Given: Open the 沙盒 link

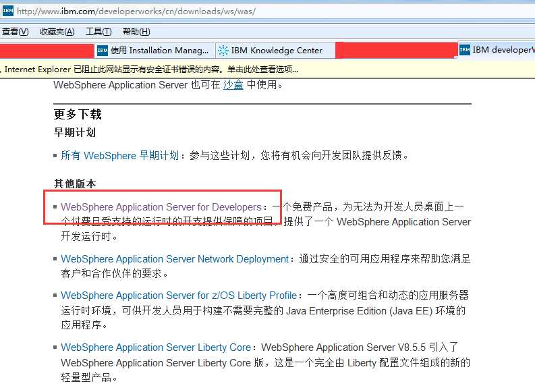Looking at the screenshot, I should pyautogui.click(x=233, y=84).
